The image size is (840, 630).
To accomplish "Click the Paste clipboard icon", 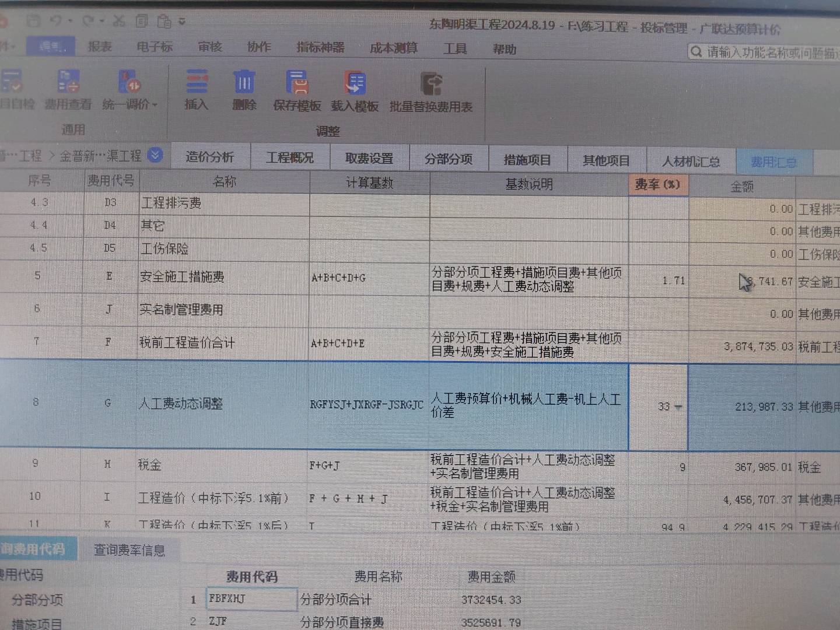I will point(164,22).
